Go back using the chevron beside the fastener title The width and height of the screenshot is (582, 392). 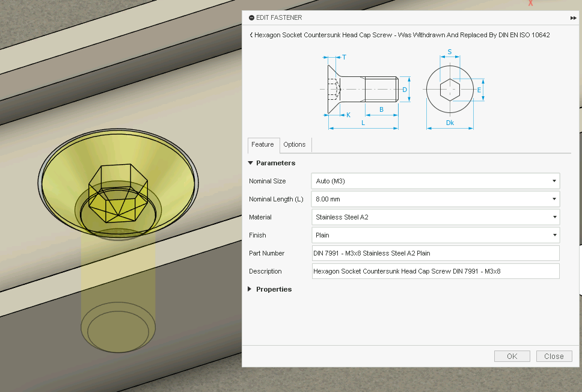[251, 35]
